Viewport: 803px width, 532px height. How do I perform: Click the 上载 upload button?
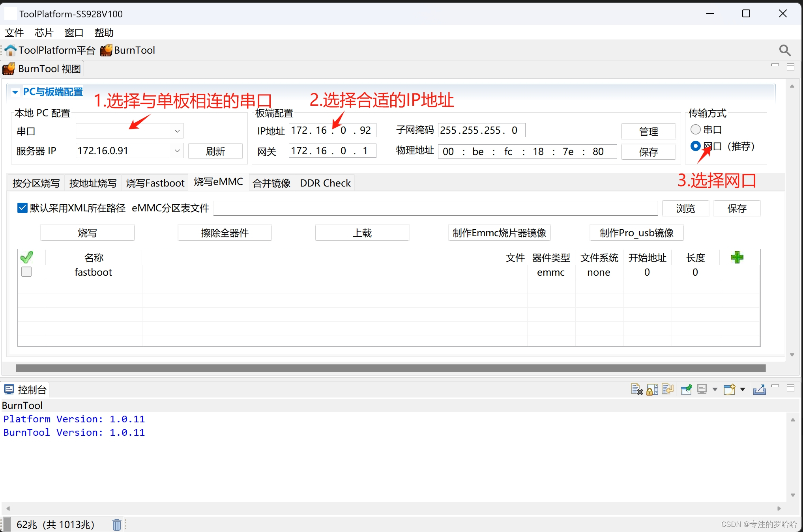click(362, 233)
